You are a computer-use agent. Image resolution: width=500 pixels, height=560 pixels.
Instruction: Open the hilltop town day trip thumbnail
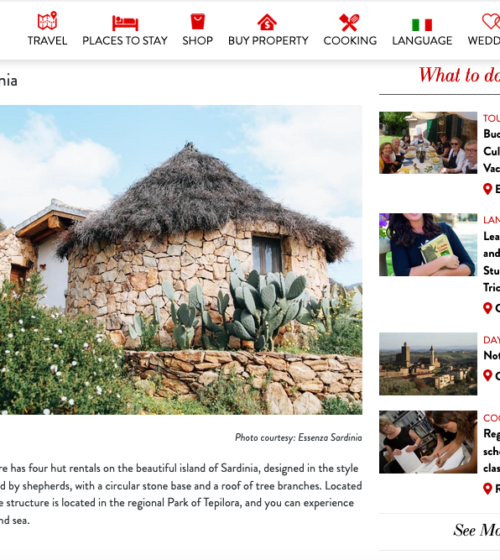428,364
